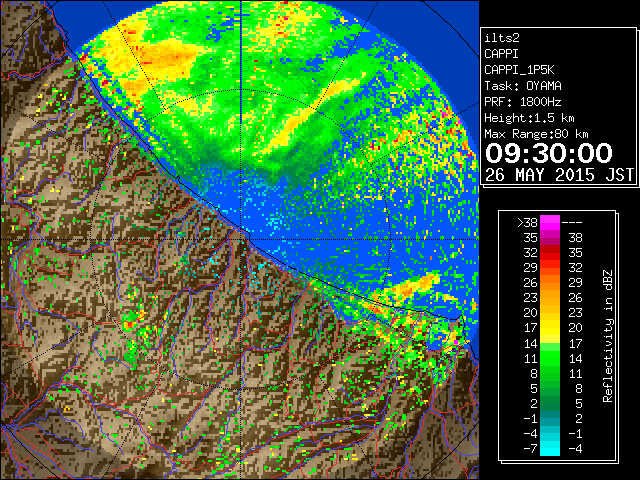Select the "Max Range:80 km" text

pos(536,134)
